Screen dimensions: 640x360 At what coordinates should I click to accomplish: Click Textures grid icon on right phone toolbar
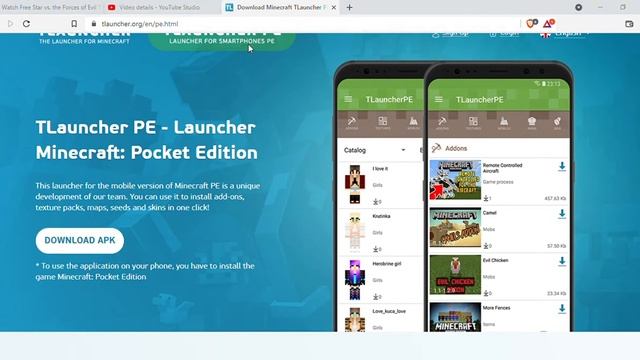[473, 123]
